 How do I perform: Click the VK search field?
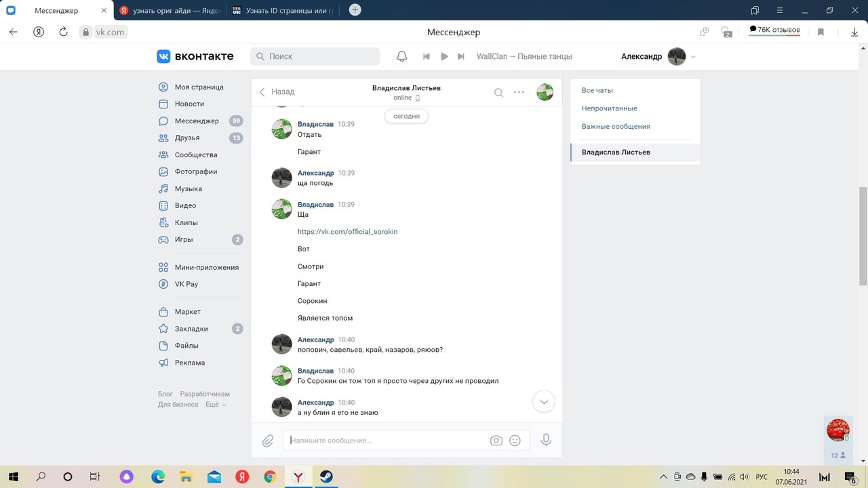pyautogui.click(x=319, y=56)
